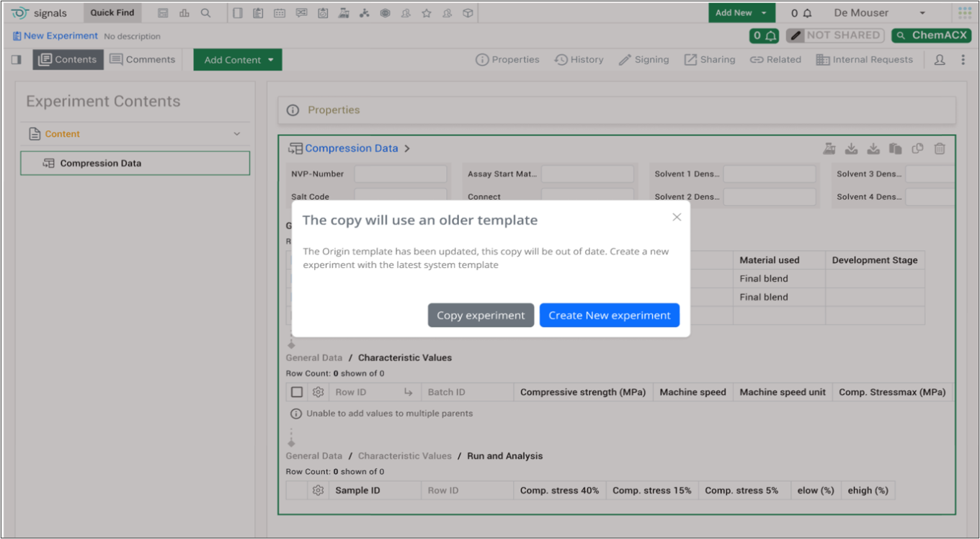
Task: Check the Characteristic Values table header checkbox
Action: click(297, 392)
